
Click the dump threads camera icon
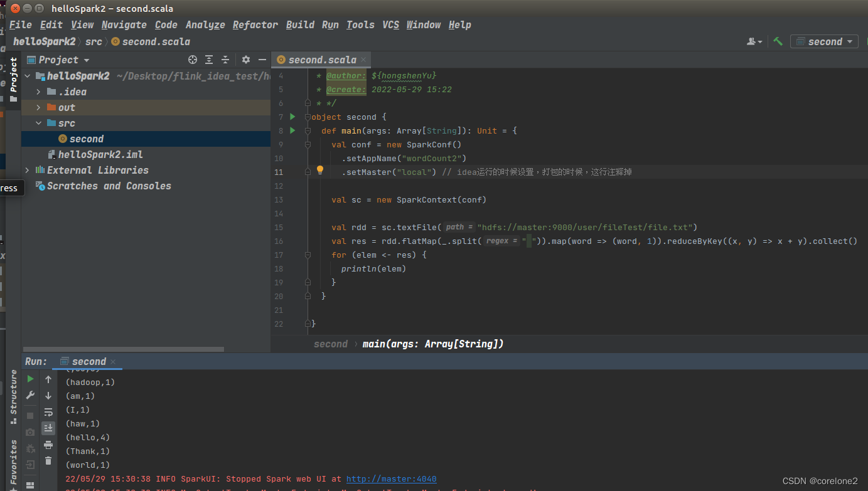[30, 432]
